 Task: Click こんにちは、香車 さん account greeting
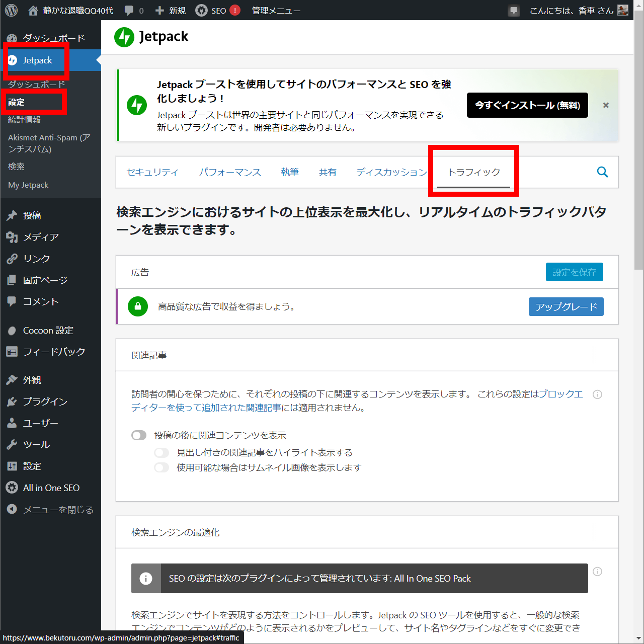572,11
